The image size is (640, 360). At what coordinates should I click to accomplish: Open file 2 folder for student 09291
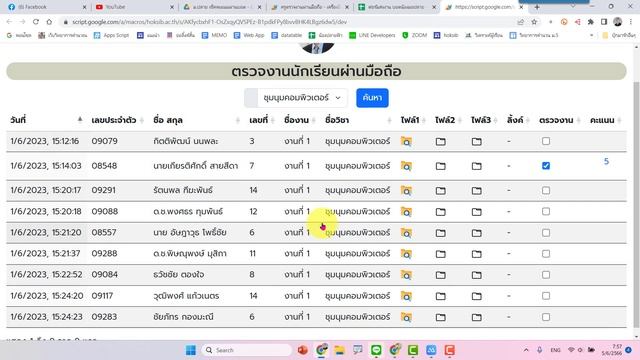(440, 191)
